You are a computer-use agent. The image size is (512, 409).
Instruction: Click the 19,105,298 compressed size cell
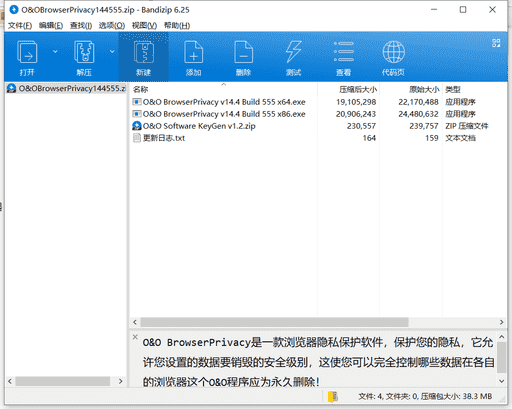click(356, 102)
